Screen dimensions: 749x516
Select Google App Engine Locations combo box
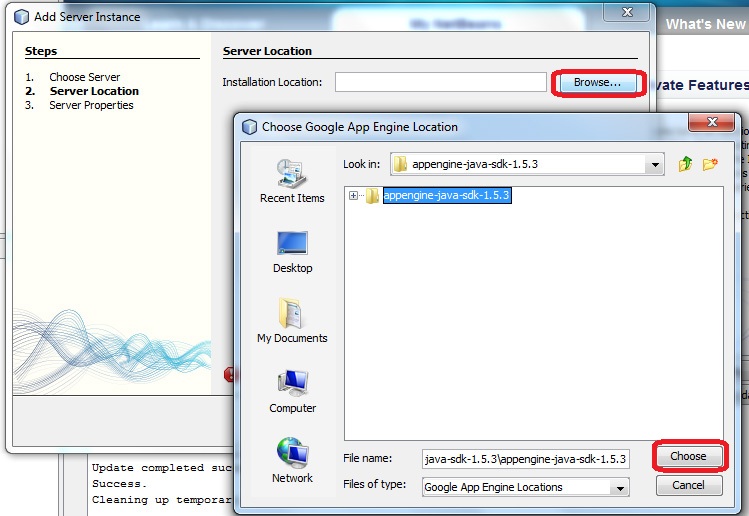click(525, 487)
